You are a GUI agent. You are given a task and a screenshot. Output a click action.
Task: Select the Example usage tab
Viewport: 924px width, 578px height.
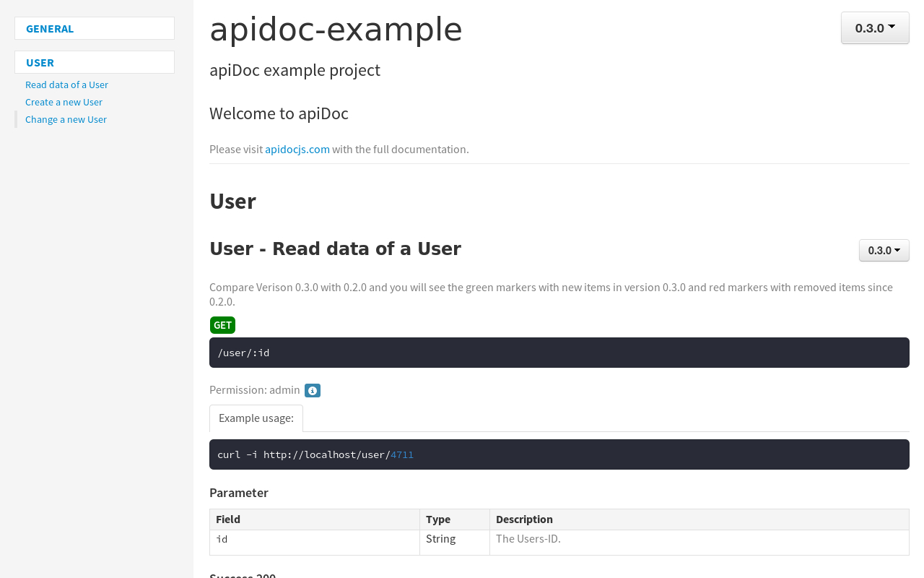point(256,418)
